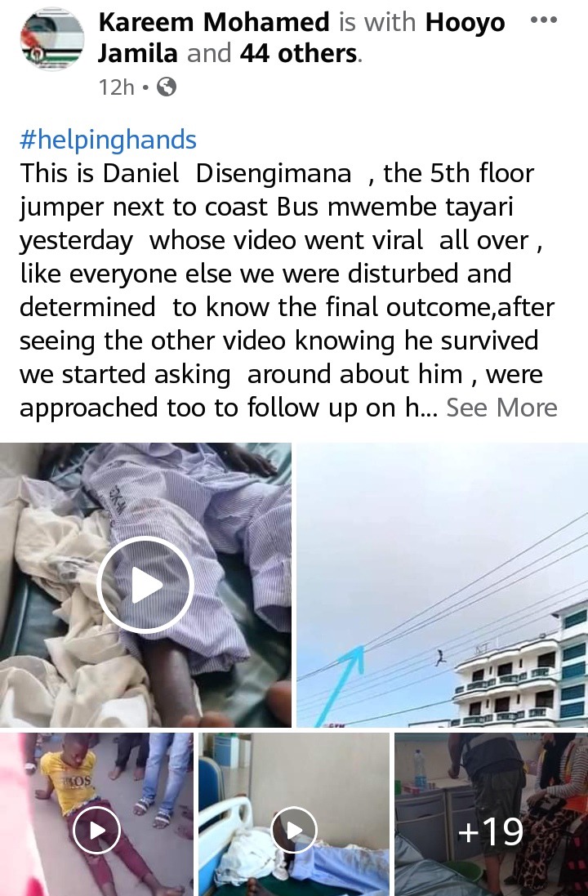Open Hooyo Jamila's profile
The width and height of the screenshot is (588, 896).
[x=301, y=38]
